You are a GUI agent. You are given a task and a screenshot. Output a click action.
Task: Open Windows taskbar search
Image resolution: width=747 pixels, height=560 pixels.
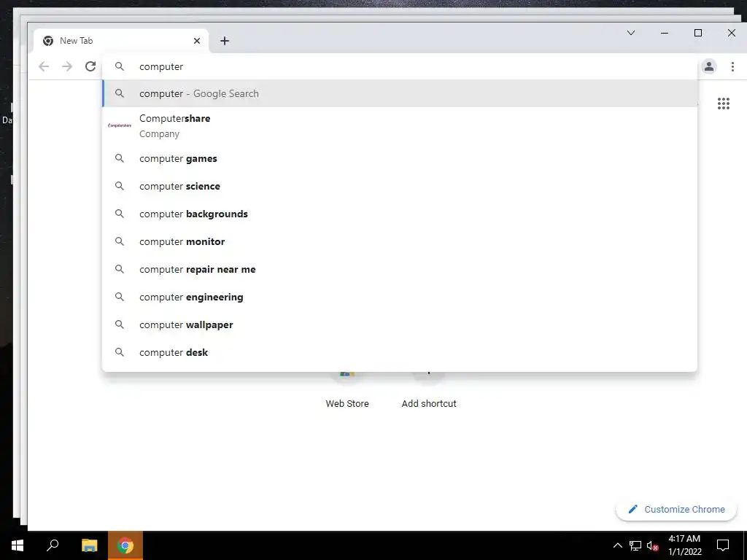[53, 545]
